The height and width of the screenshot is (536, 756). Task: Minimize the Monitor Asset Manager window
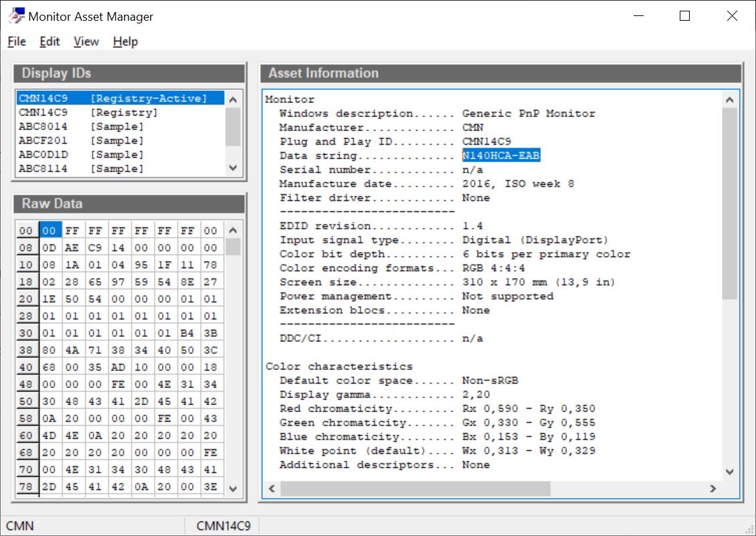tap(639, 16)
